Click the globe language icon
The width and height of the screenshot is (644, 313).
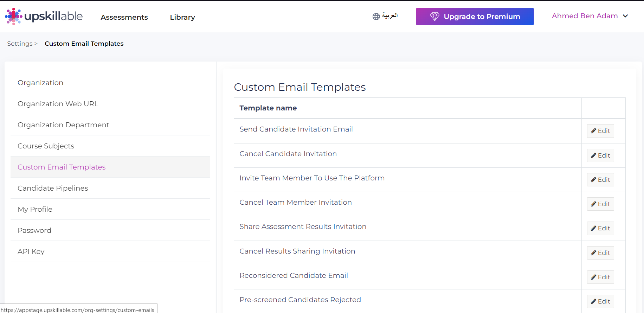coord(376,17)
